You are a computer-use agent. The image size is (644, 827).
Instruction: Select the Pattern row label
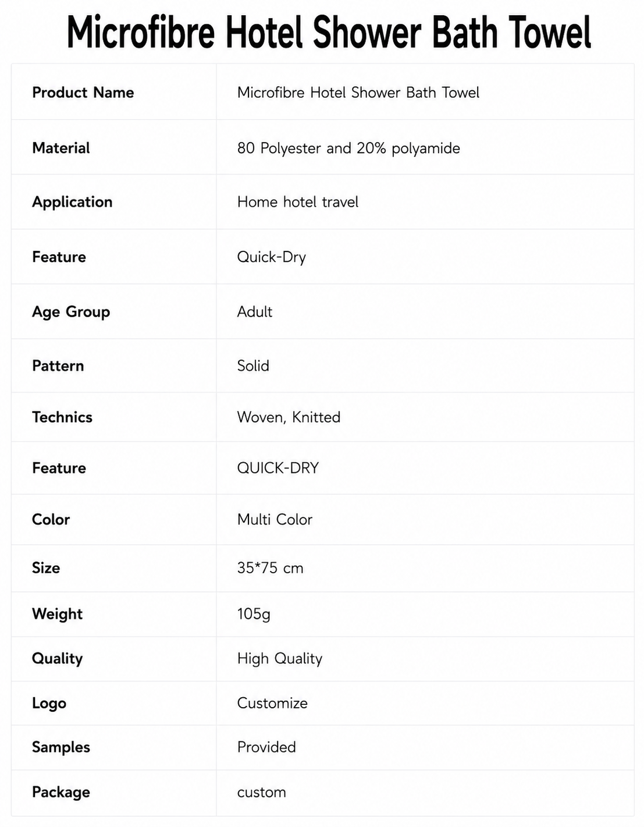click(x=58, y=366)
